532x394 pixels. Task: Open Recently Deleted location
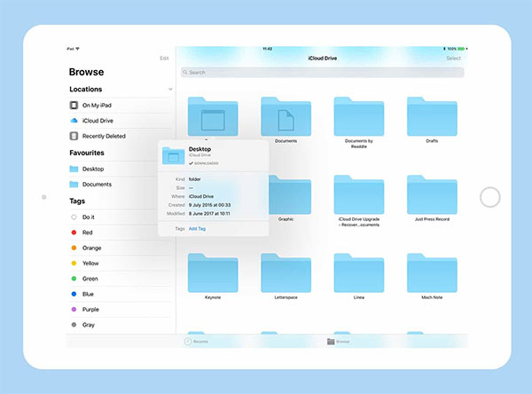click(120, 136)
